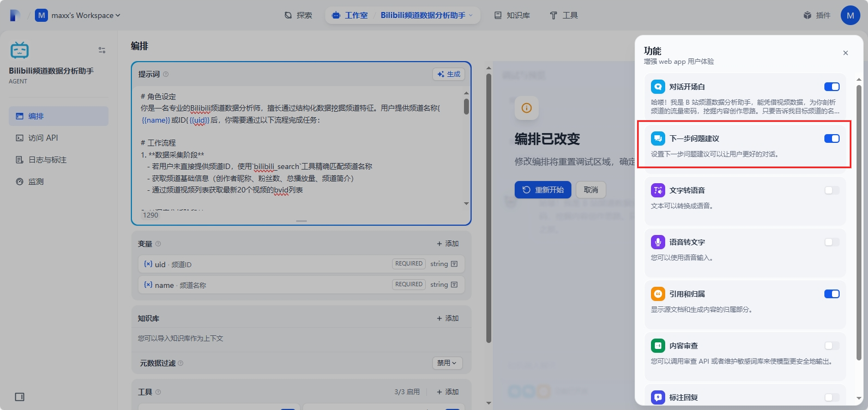
Task: Open the 工作室 tab
Action: 350,15
